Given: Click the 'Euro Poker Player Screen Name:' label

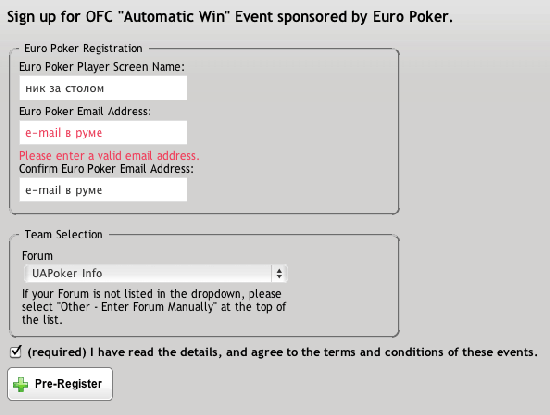Looking at the screenshot, I should point(102,67).
